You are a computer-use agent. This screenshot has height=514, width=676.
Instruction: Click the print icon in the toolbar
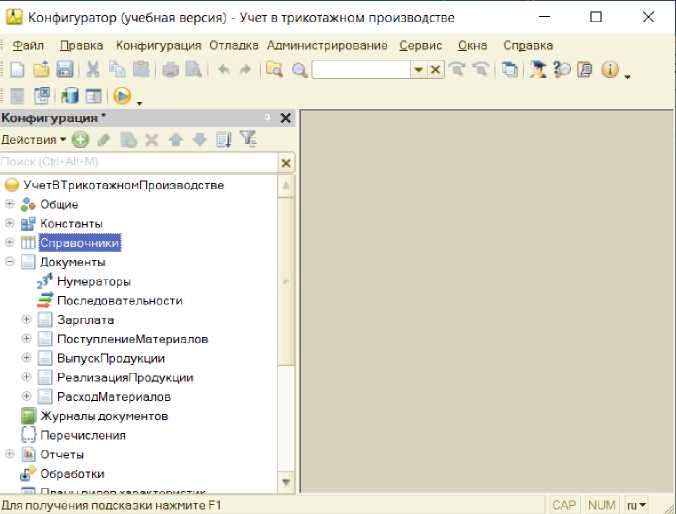click(x=171, y=70)
